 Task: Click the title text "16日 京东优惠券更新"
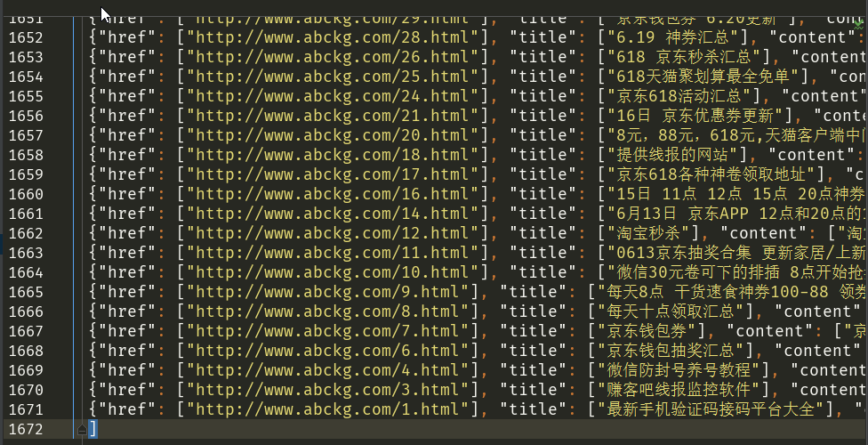pos(695,116)
